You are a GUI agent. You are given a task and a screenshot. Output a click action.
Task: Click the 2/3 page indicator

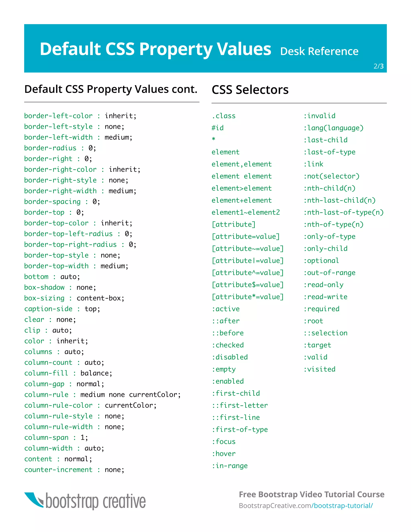378,66
